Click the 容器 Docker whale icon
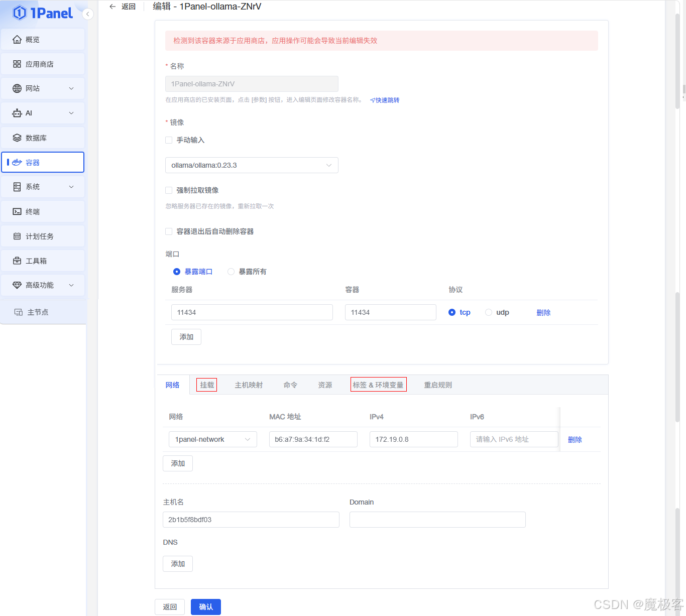This screenshot has height=616, width=686. (x=17, y=163)
